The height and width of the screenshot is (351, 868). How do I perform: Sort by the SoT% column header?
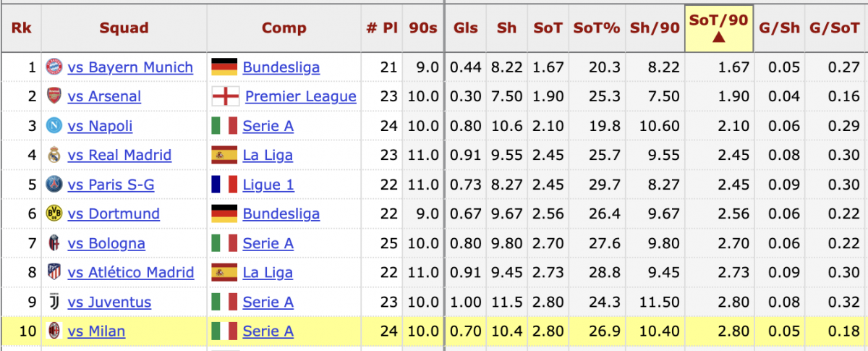597,28
